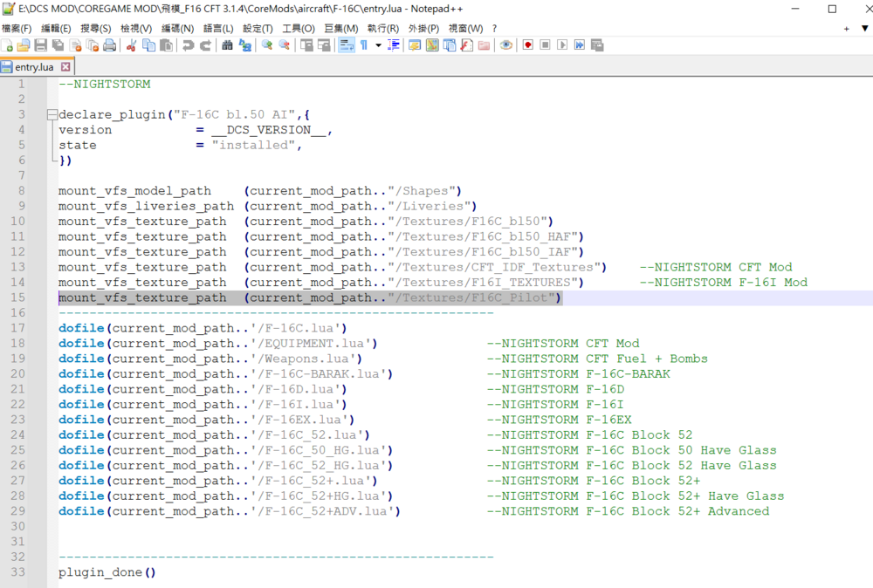This screenshot has width=873, height=588.
Task: Print the document using the printer icon
Action: tap(110, 45)
